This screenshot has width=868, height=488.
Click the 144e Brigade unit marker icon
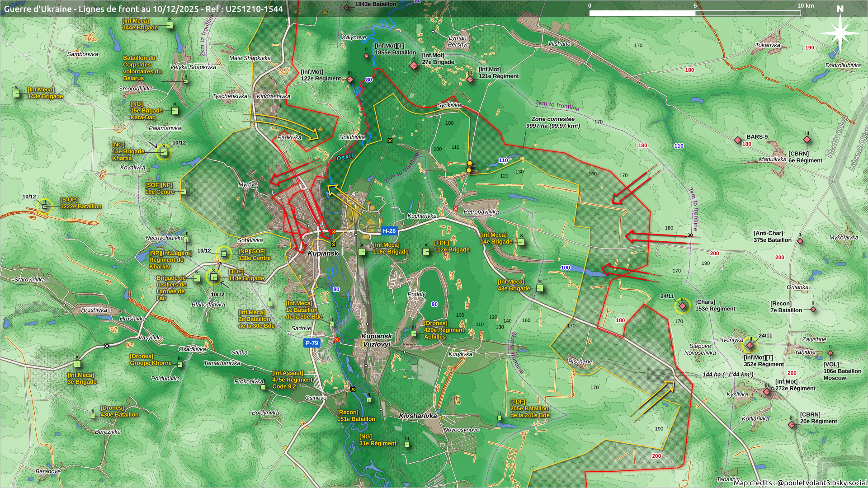(x=169, y=26)
